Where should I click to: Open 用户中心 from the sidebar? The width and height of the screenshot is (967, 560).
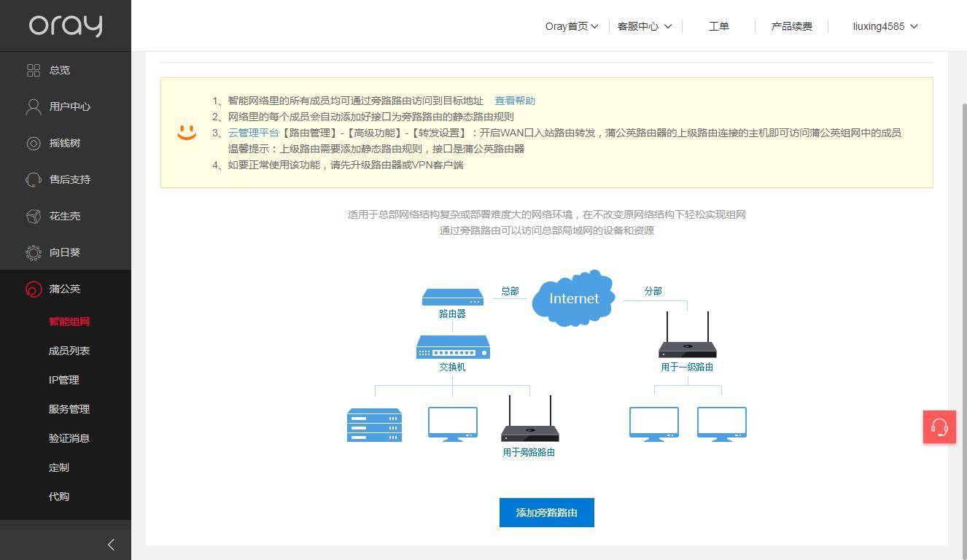(34, 106)
